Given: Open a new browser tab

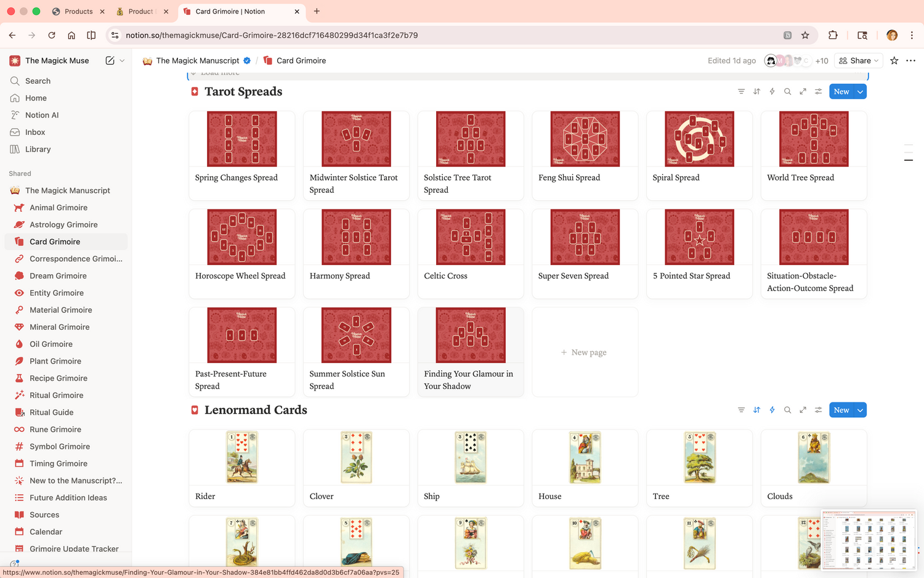Looking at the screenshot, I should (317, 11).
